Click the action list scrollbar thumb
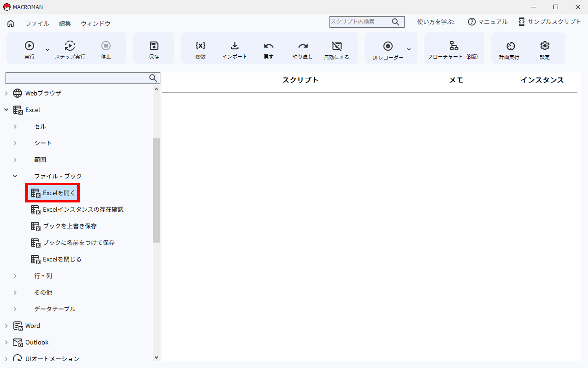 click(156, 190)
